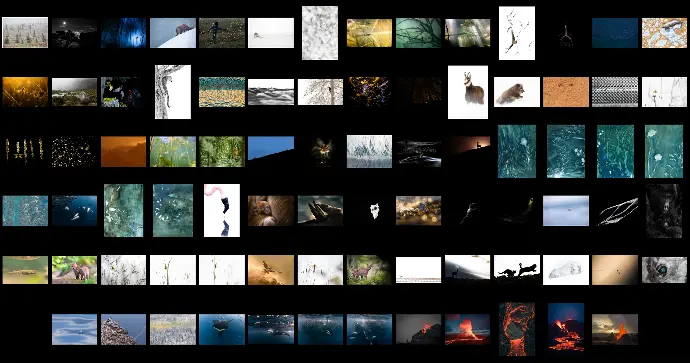Open the golden bokeh lights thumbnail
The height and width of the screenshot is (363, 690).
pos(418,211)
